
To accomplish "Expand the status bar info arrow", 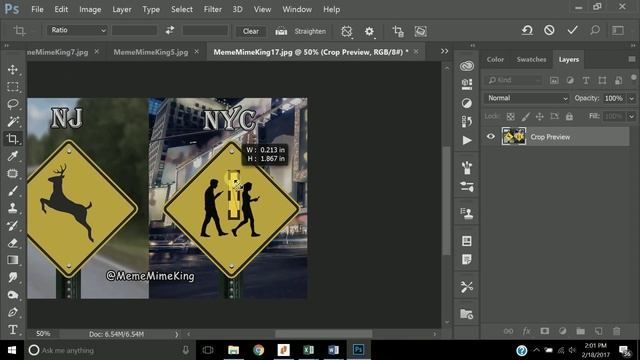I will 177,334.
